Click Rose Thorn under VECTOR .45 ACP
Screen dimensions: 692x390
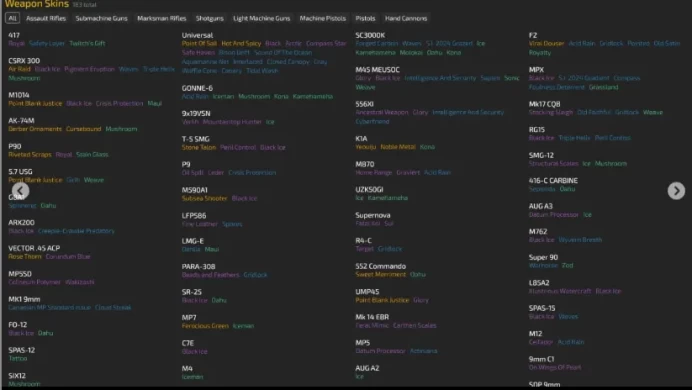(25, 256)
